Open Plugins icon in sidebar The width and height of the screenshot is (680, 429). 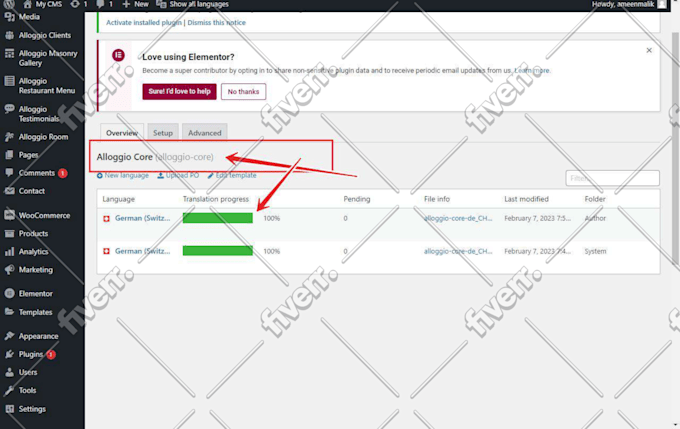pos(9,354)
